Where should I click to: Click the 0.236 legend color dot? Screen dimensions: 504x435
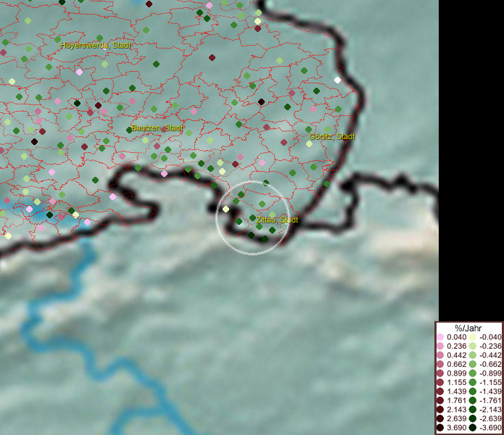439,346
